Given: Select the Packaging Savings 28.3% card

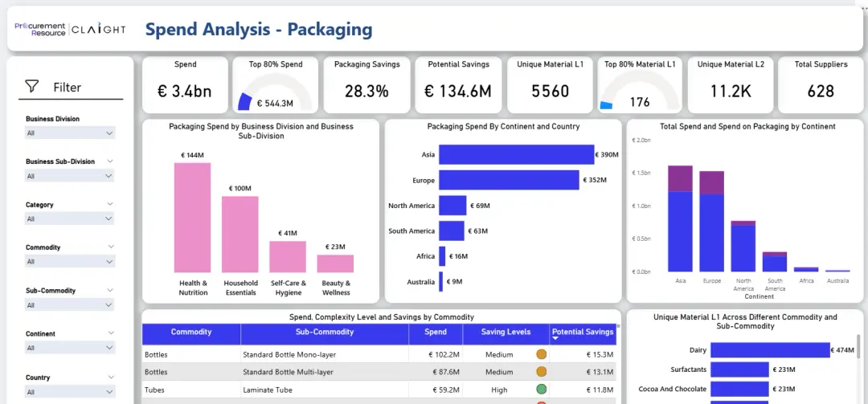Looking at the screenshot, I should pos(366,84).
